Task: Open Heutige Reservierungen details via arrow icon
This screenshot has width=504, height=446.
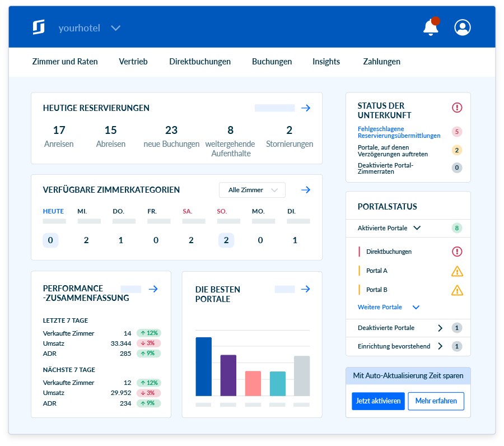Action: [306, 108]
